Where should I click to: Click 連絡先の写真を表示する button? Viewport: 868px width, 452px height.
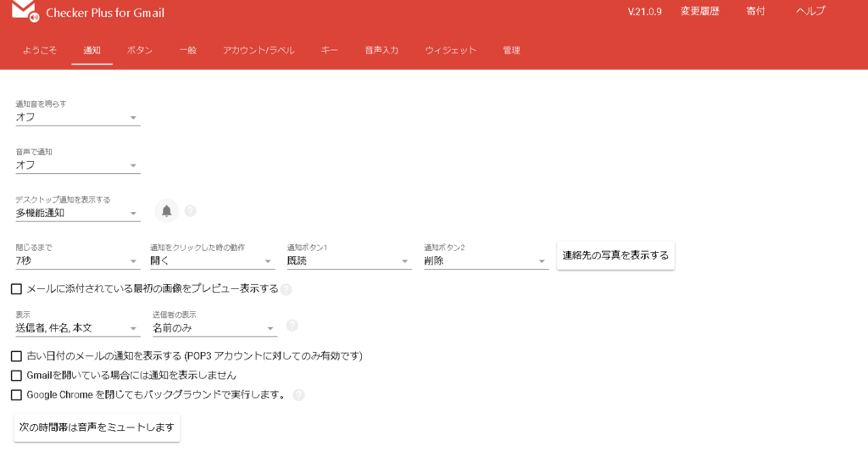[615, 255]
